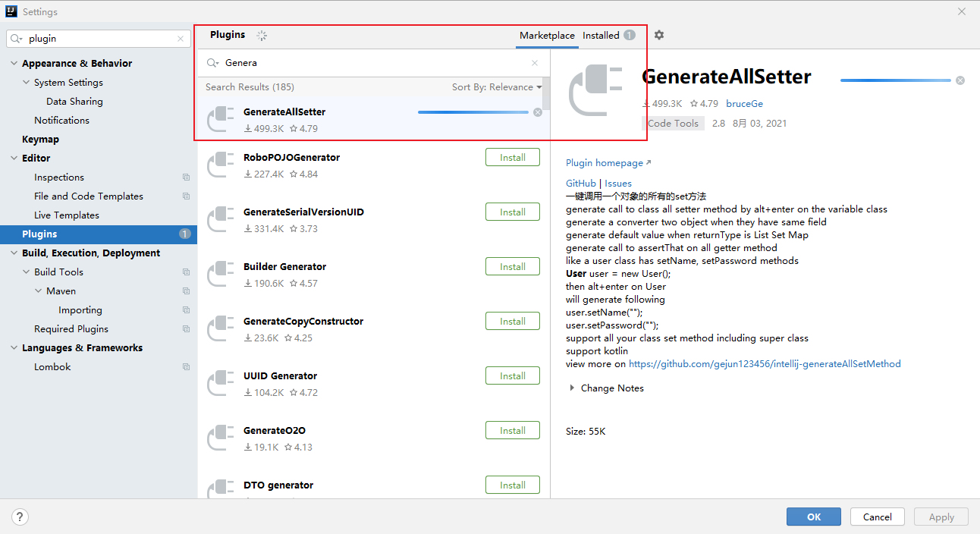This screenshot has width=980, height=534.
Task: Click the GenerateSerialVersionUID plugin icon
Action: 221,218
